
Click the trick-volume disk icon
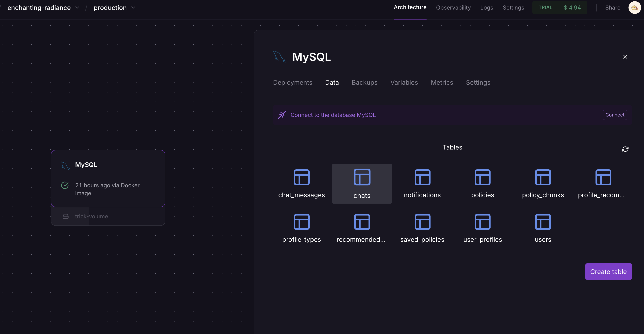(66, 216)
